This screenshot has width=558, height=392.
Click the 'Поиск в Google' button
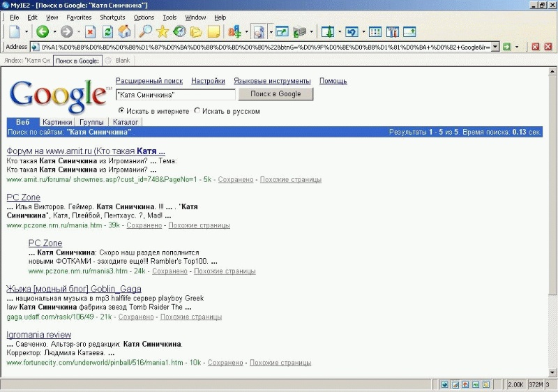click(276, 94)
